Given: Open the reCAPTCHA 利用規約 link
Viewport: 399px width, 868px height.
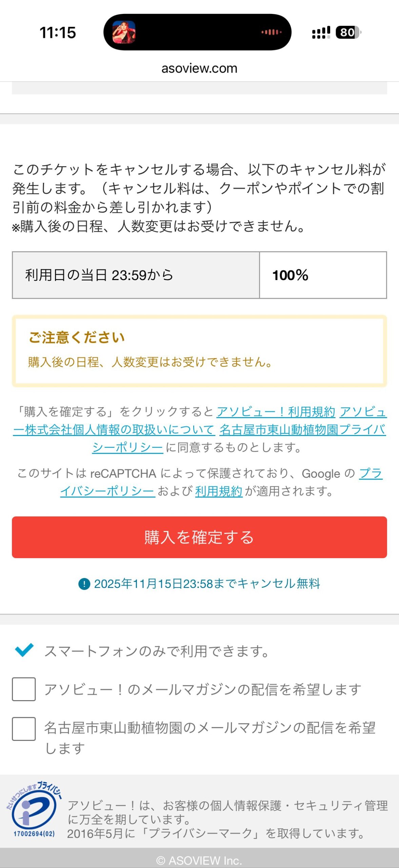Looking at the screenshot, I should click(219, 491).
